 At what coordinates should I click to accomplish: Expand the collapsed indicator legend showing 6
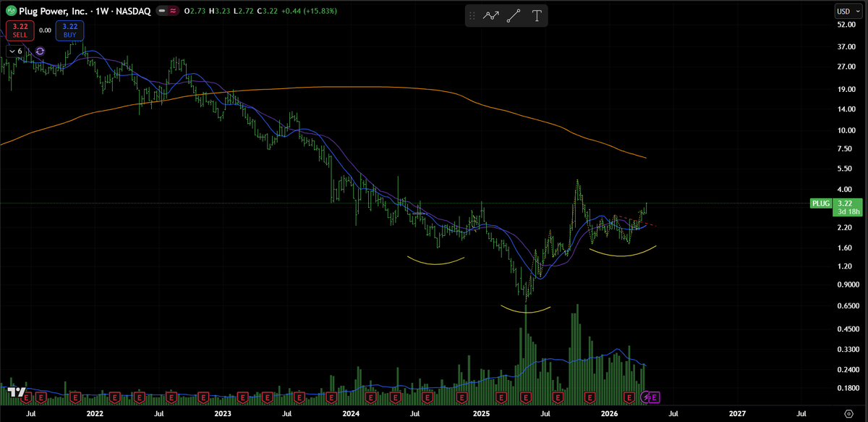(x=15, y=51)
